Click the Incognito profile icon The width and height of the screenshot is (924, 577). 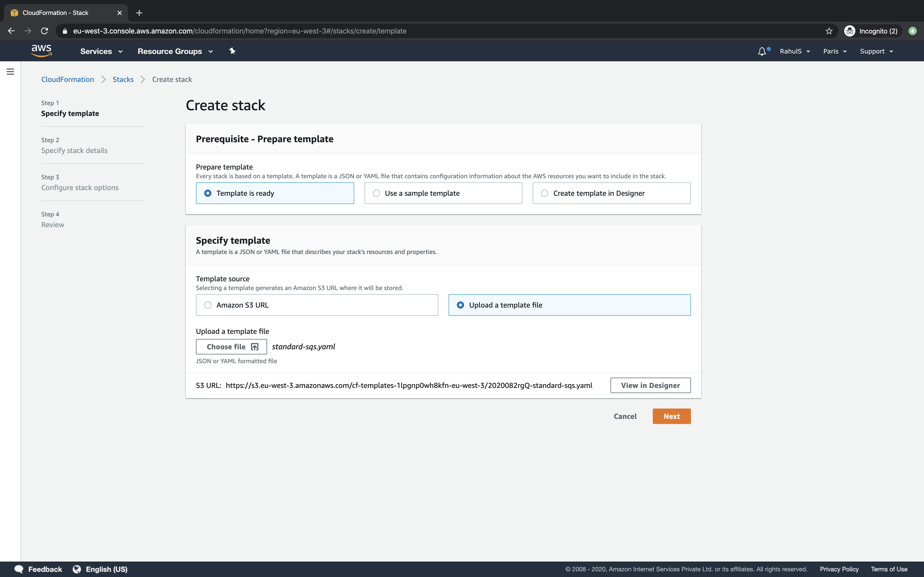tap(850, 31)
